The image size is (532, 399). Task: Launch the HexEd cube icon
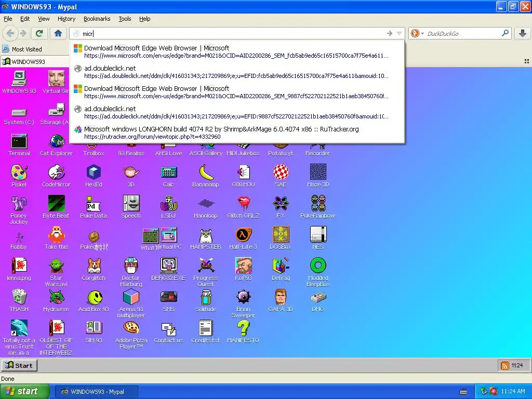pos(94,176)
